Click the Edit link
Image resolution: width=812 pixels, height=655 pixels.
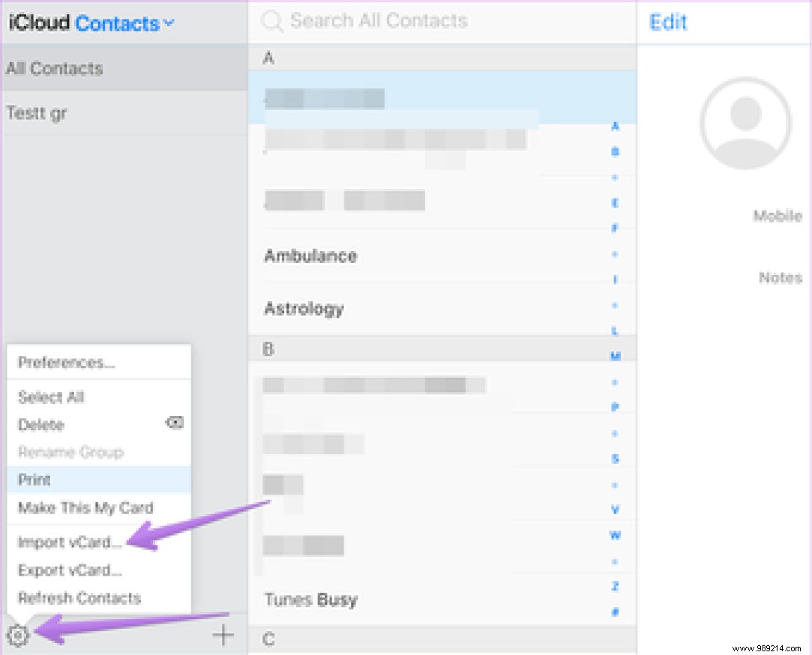(667, 22)
